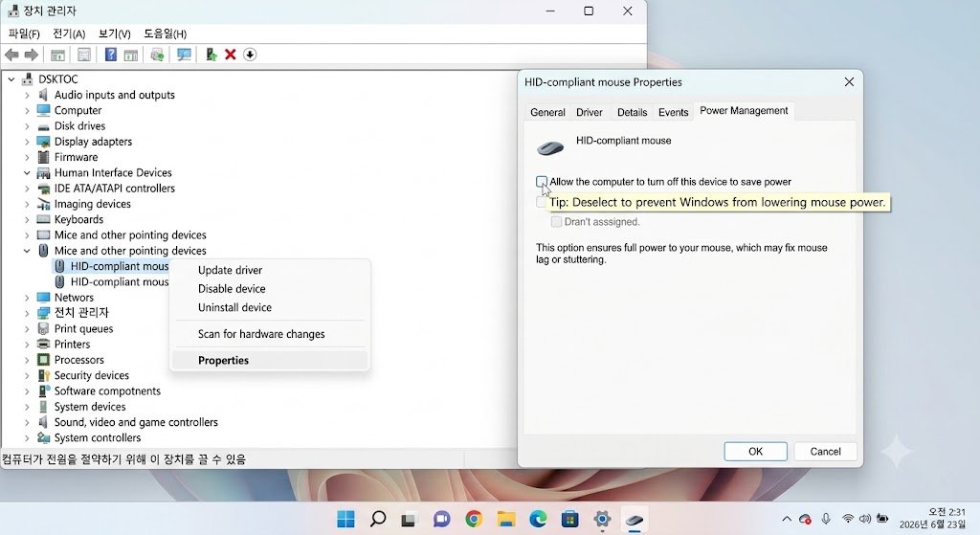Expand the Print queues node

[27, 328]
